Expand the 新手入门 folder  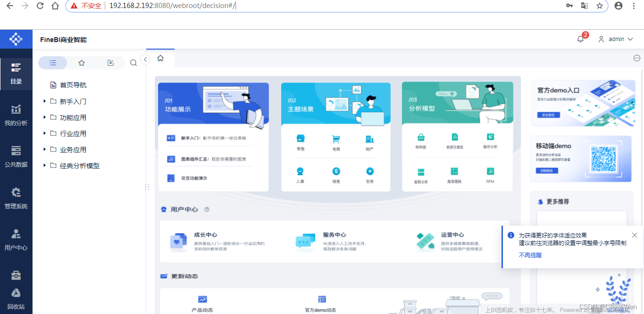pos(44,101)
